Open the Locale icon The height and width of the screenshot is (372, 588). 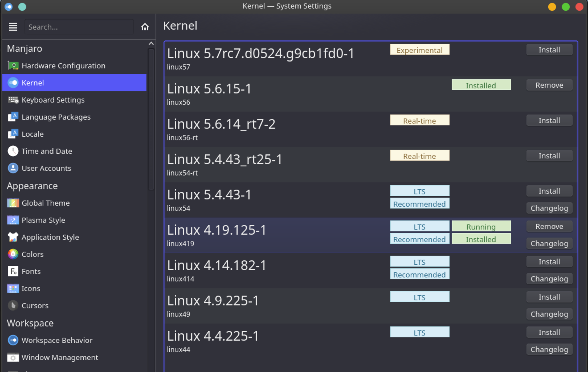tap(13, 134)
